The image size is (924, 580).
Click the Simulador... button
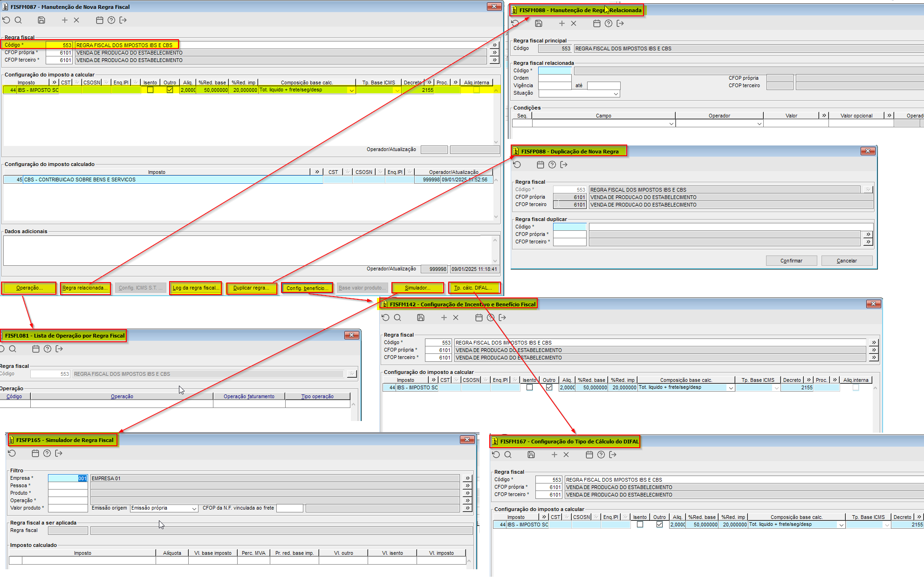pyautogui.click(x=418, y=288)
